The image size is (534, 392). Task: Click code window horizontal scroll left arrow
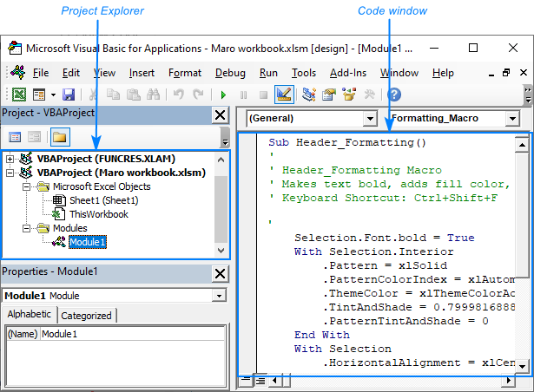(275, 381)
